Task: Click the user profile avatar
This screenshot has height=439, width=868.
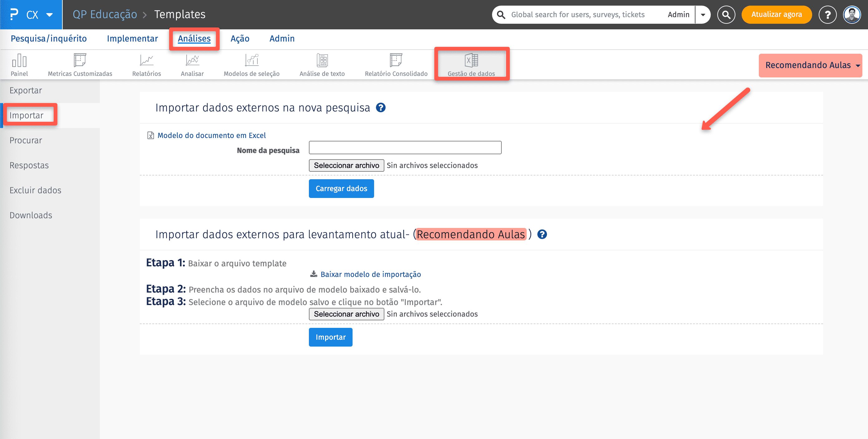Action: pos(851,15)
